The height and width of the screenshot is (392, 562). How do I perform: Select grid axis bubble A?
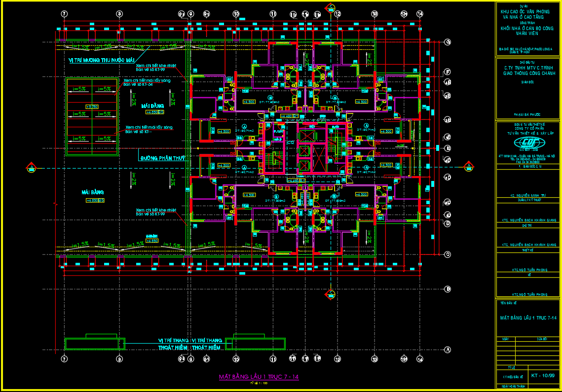coord(448,350)
